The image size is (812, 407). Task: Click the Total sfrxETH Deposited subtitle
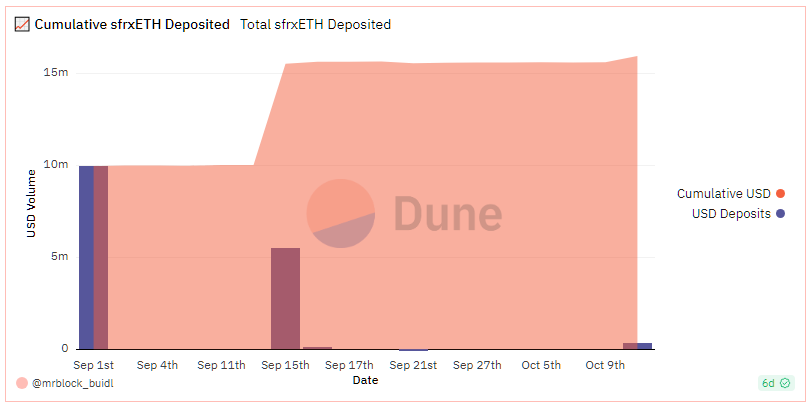coord(316,24)
